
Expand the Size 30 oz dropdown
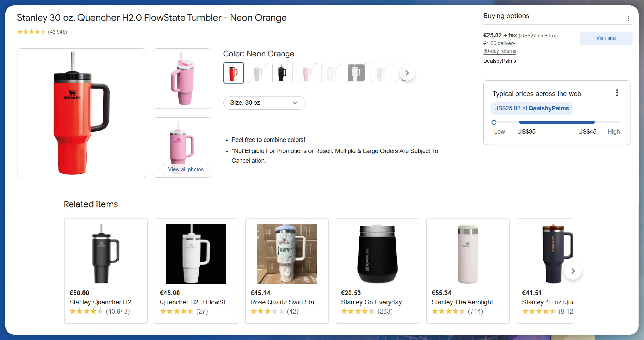[264, 103]
